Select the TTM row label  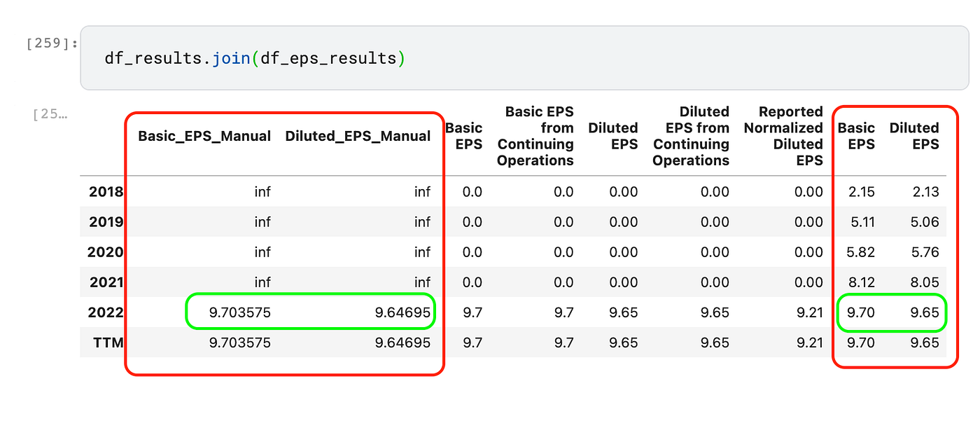pyautogui.click(x=108, y=343)
